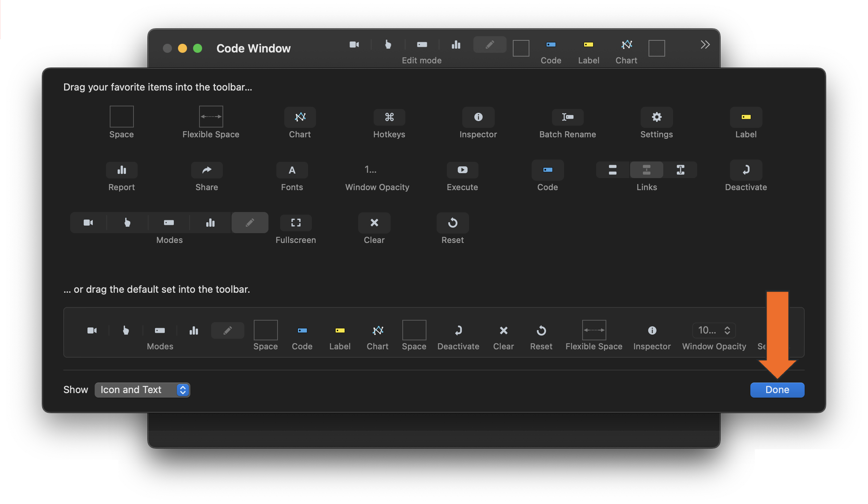
Task: Expand toolbar overflow double chevron
Action: pyautogui.click(x=705, y=45)
